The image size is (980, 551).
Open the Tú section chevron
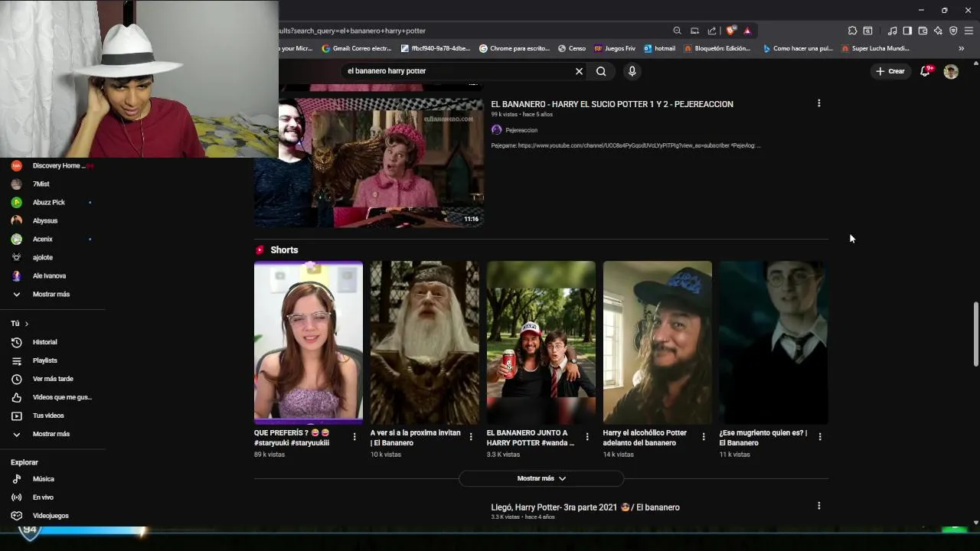26,324
